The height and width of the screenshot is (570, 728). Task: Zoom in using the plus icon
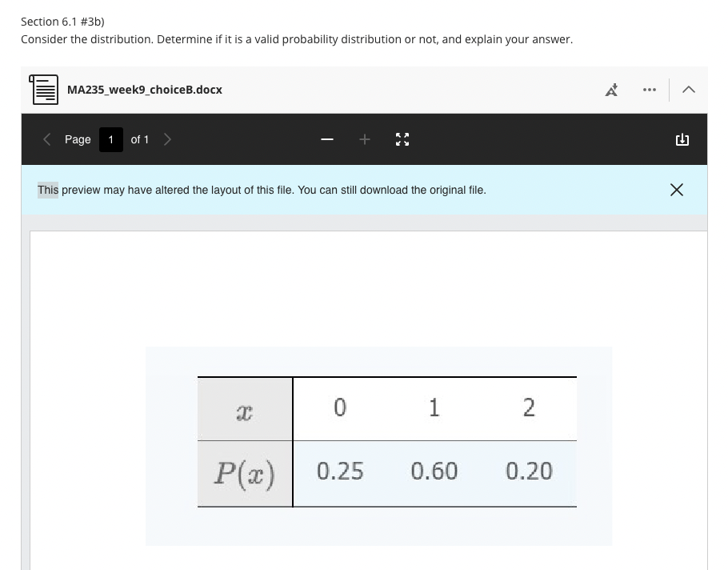coord(365,139)
